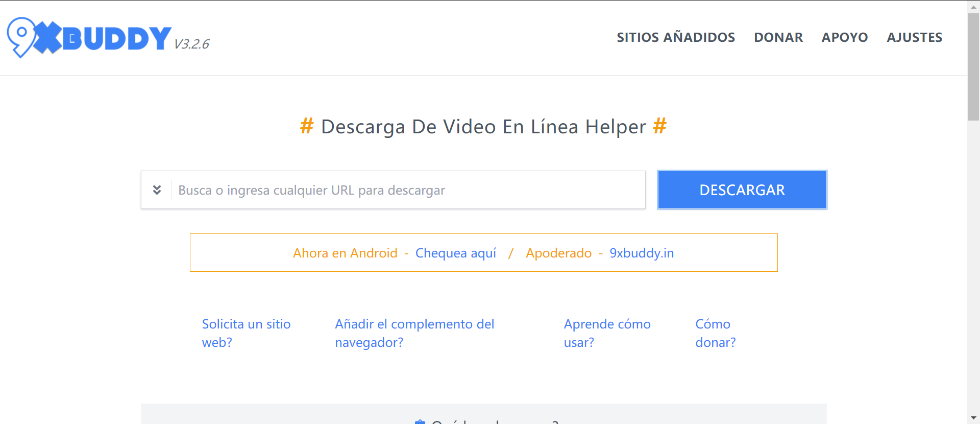This screenshot has height=424, width=980.
Task: Click the V3.2.6 version text
Action: coord(191,44)
